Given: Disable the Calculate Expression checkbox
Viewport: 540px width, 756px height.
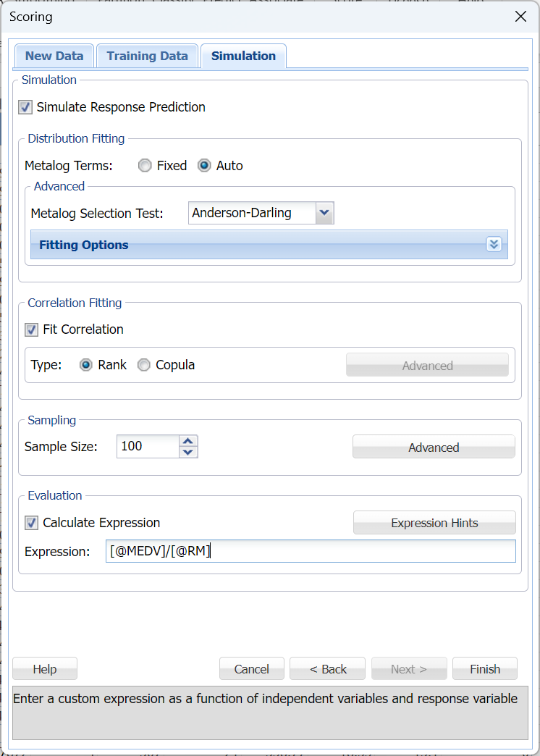Looking at the screenshot, I should (32, 523).
